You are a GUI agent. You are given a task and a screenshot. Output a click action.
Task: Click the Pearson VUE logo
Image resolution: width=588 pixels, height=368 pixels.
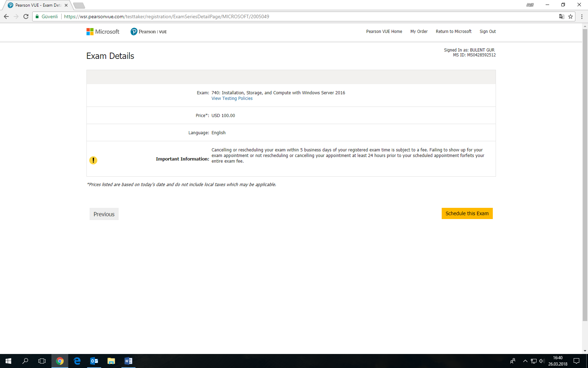(149, 32)
